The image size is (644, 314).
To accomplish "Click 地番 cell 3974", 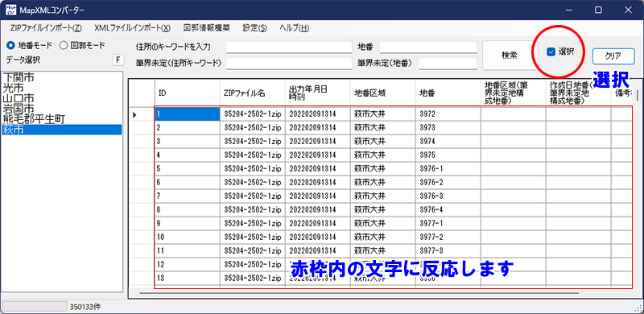I will pyautogui.click(x=448, y=142).
